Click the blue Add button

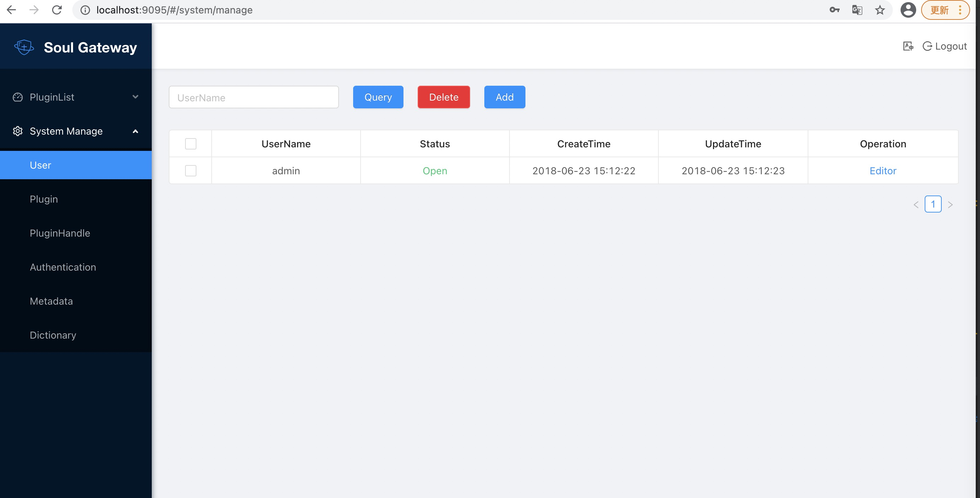coord(505,97)
